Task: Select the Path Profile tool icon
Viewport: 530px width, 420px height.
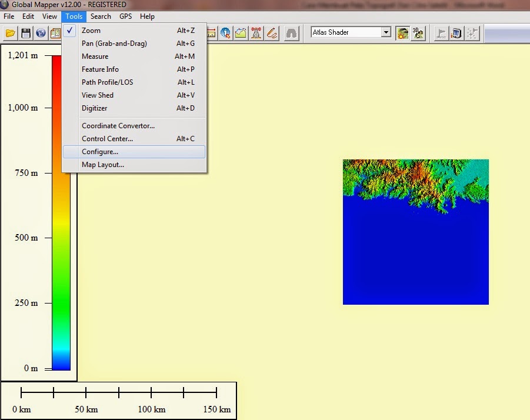Action: (x=241, y=33)
